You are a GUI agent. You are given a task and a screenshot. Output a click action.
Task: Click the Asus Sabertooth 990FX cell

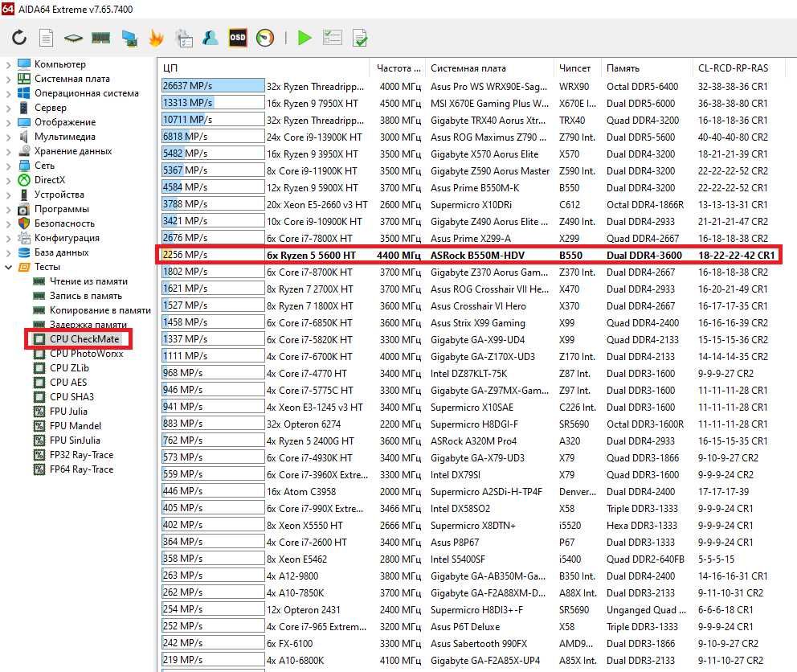479,644
